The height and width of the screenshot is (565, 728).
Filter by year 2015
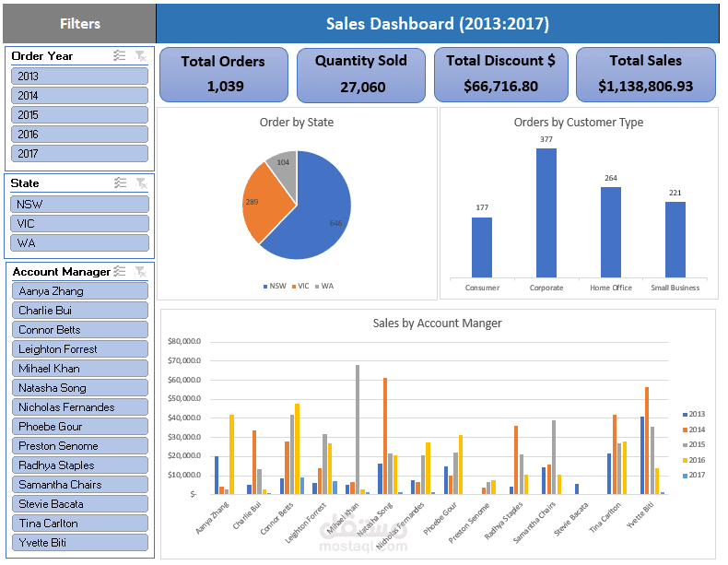click(79, 114)
